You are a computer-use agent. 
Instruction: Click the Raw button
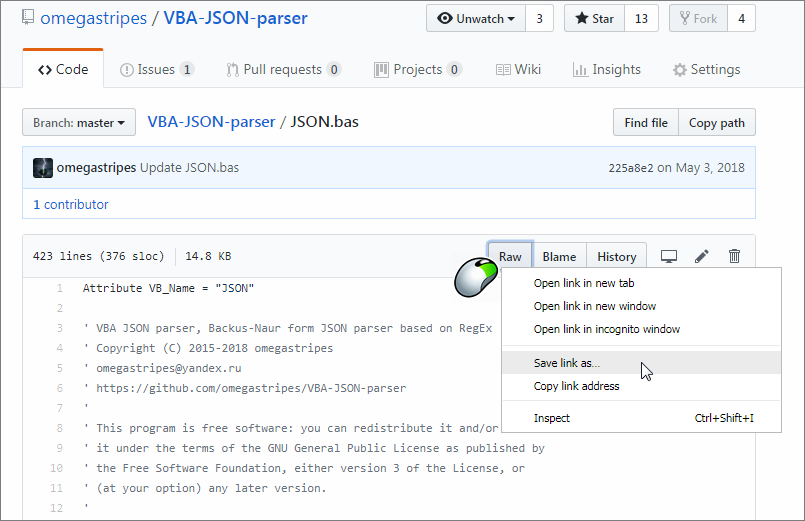point(510,256)
